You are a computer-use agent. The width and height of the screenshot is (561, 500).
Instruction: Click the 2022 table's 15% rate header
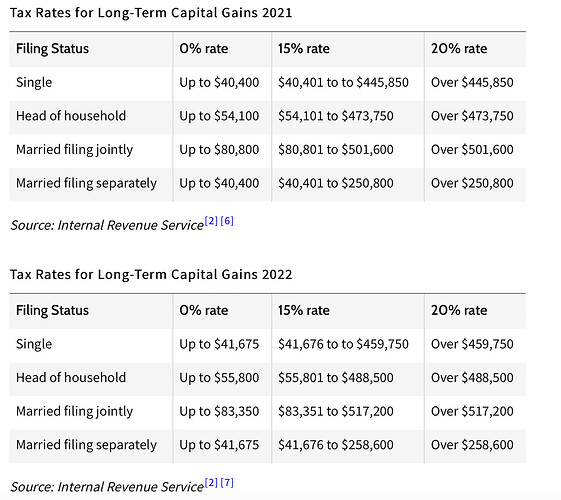(304, 310)
